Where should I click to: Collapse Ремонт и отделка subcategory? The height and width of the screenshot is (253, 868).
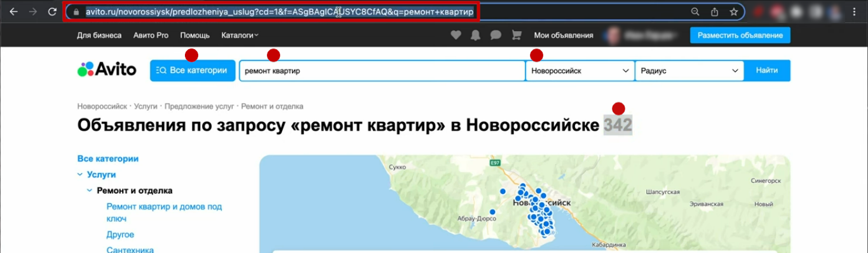(90, 191)
